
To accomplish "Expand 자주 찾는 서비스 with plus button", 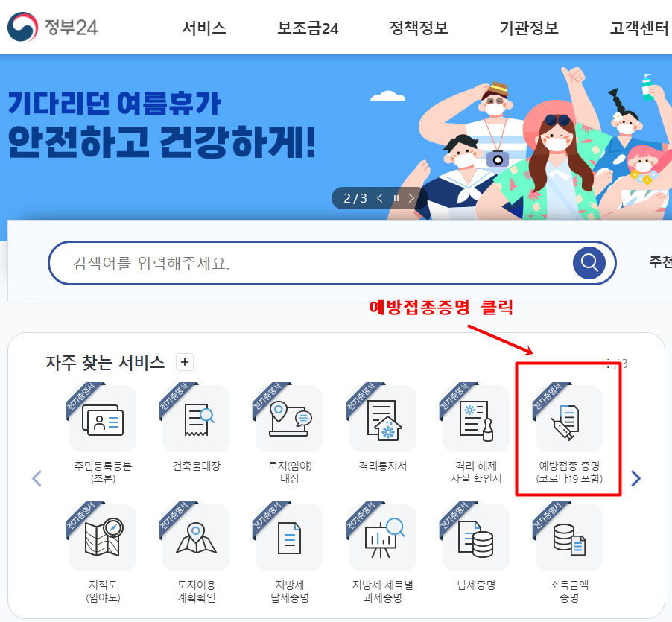I will point(185,362).
